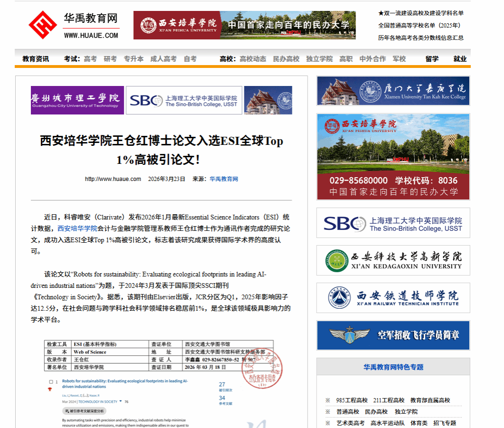Open the 双一流建设高校及建设学科名单 link
This screenshot has width=504, height=428.
pos(421,13)
